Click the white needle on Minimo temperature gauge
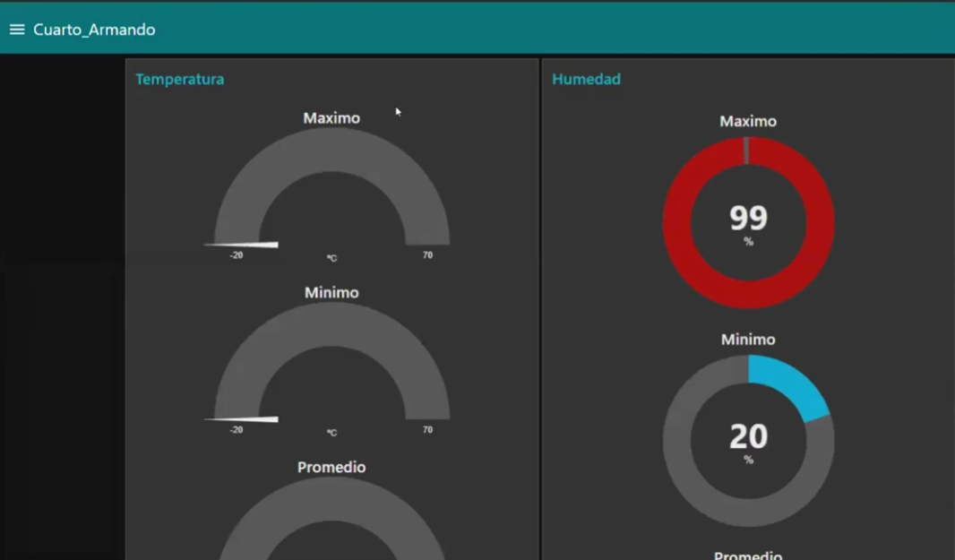The height and width of the screenshot is (560, 955). pyautogui.click(x=241, y=419)
